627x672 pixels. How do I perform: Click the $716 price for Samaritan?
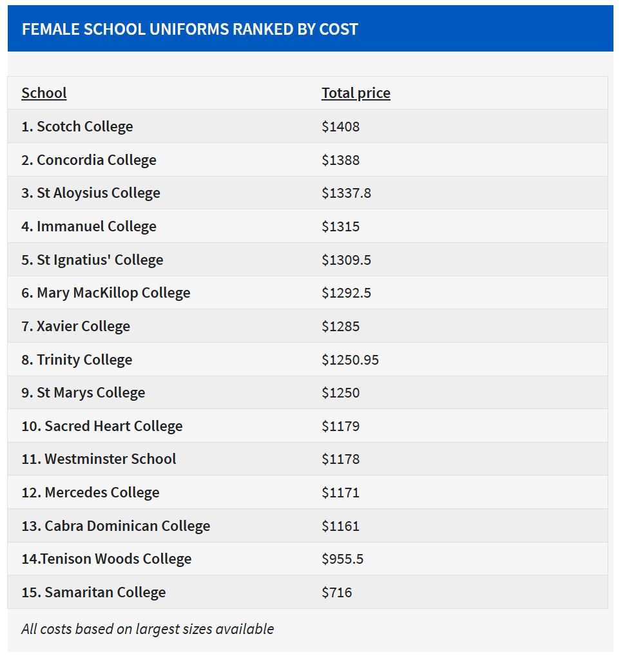tap(337, 592)
